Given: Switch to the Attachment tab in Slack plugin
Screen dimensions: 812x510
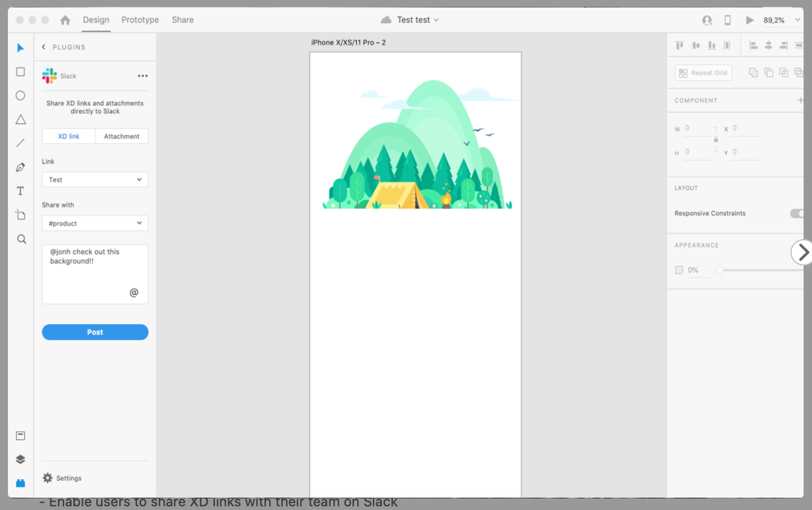Looking at the screenshot, I should (121, 136).
